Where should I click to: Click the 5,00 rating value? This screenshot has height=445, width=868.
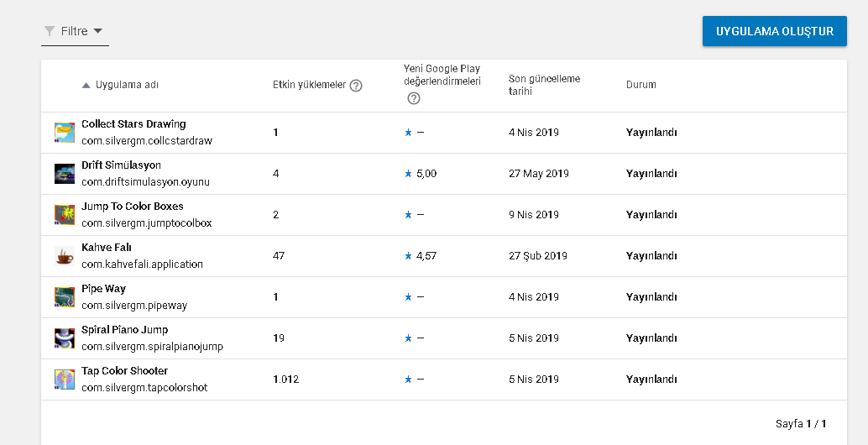(426, 173)
